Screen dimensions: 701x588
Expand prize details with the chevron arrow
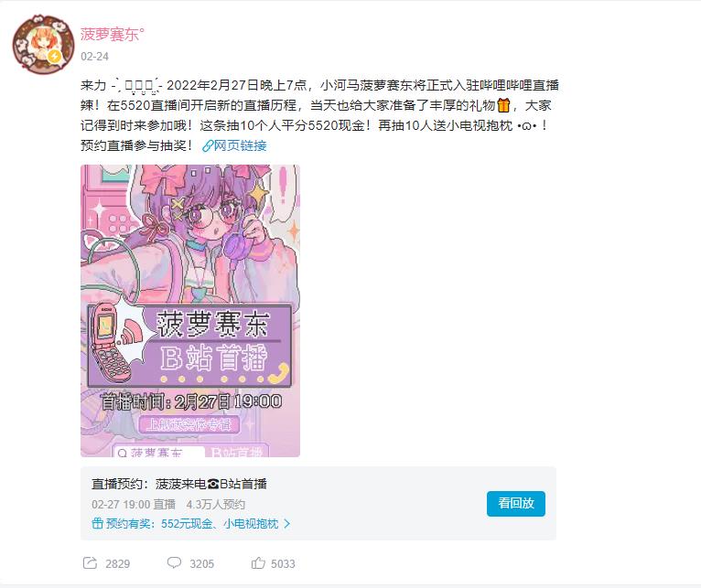tap(287, 523)
